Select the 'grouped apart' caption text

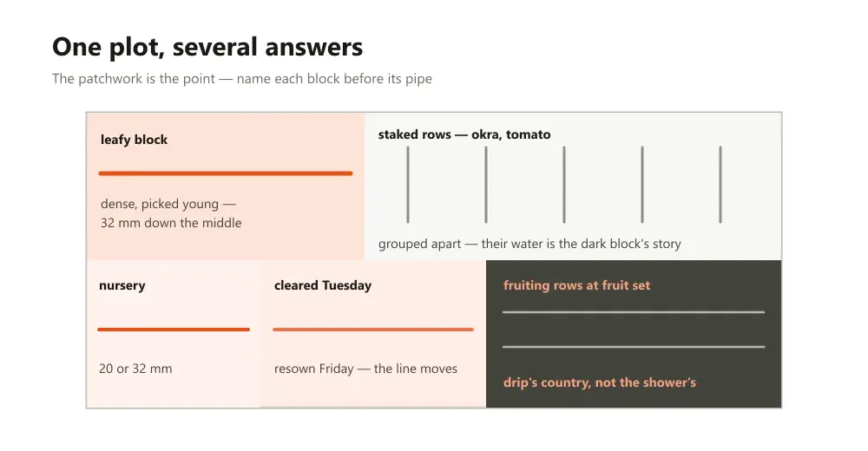(529, 244)
